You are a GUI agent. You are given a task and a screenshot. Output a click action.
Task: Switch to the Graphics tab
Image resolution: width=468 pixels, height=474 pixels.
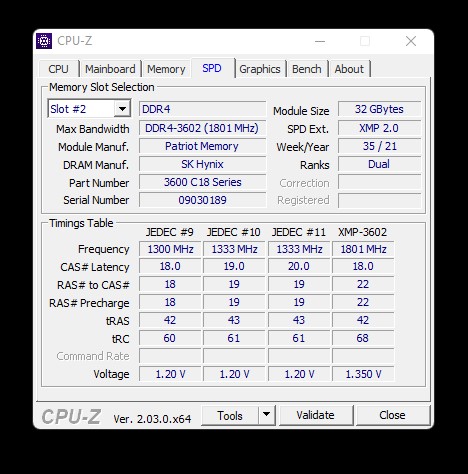coord(260,69)
